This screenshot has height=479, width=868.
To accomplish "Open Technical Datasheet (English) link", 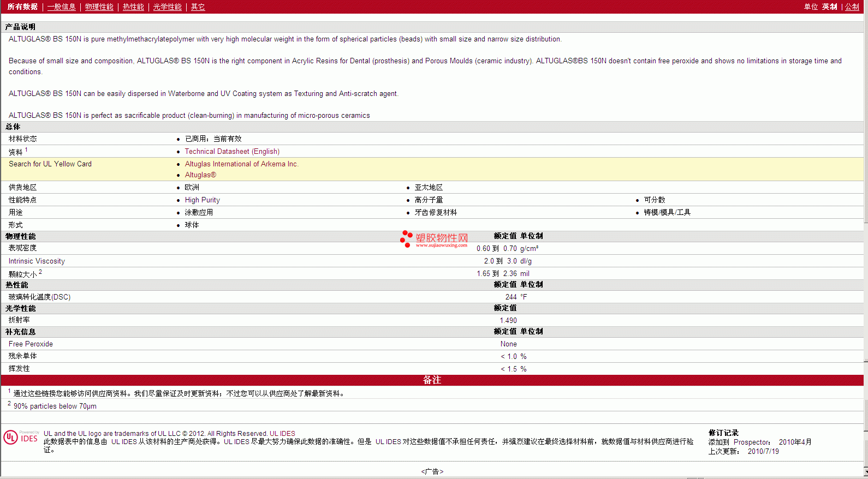I will click(232, 151).
